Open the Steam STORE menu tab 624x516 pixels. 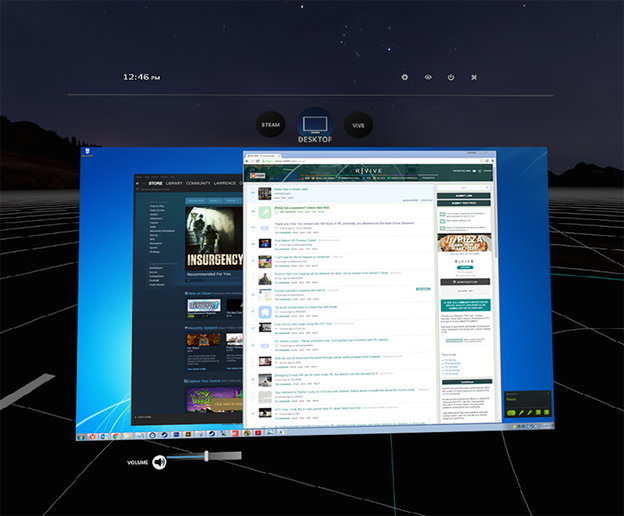pos(155,184)
